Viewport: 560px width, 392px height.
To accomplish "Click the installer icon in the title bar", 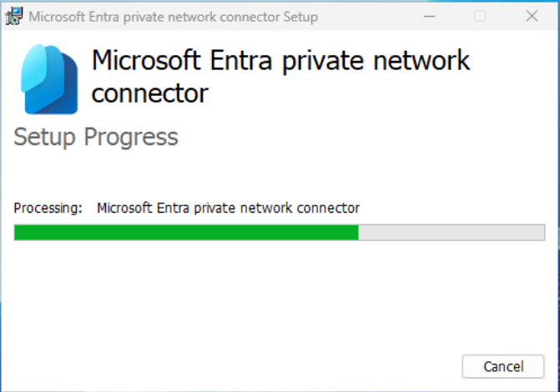I will point(14,17).
